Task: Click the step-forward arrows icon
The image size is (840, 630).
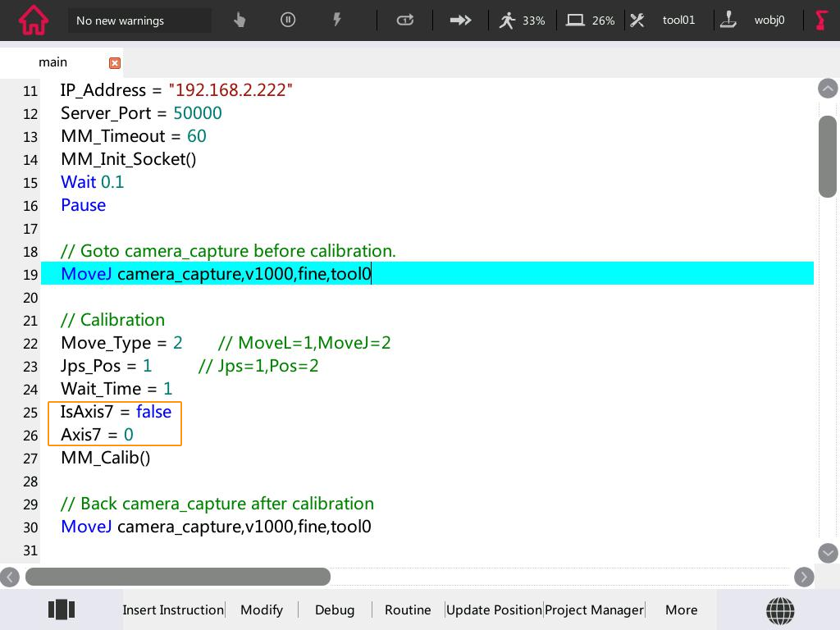Action: [460, 20]
